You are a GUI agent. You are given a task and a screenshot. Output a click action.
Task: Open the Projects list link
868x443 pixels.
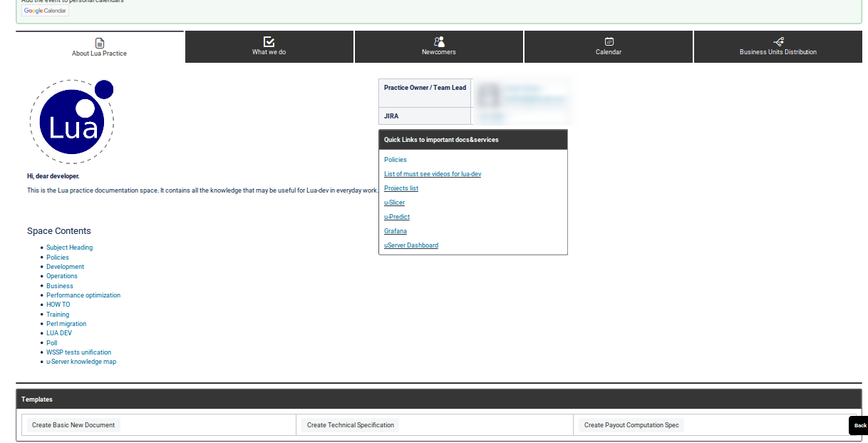(x=401, y=188)
